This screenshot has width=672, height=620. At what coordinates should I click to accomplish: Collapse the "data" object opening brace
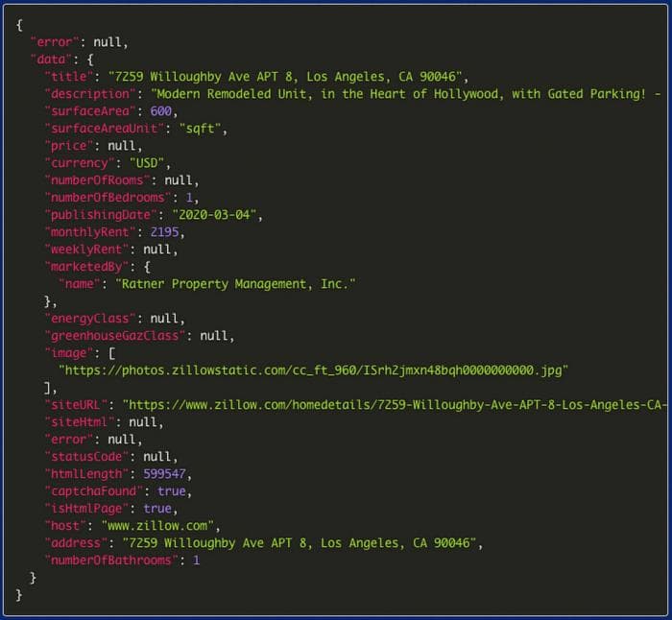pos(90,60)
